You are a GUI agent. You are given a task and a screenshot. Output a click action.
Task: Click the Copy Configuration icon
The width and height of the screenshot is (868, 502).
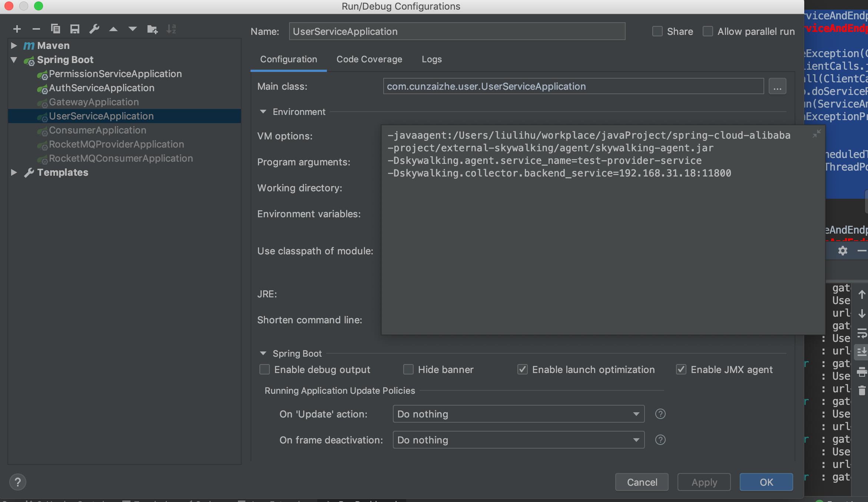click(56, 29)
